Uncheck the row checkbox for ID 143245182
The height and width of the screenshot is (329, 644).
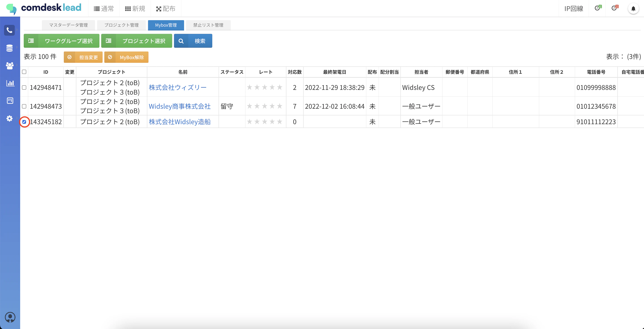click(x=24, y=122)
